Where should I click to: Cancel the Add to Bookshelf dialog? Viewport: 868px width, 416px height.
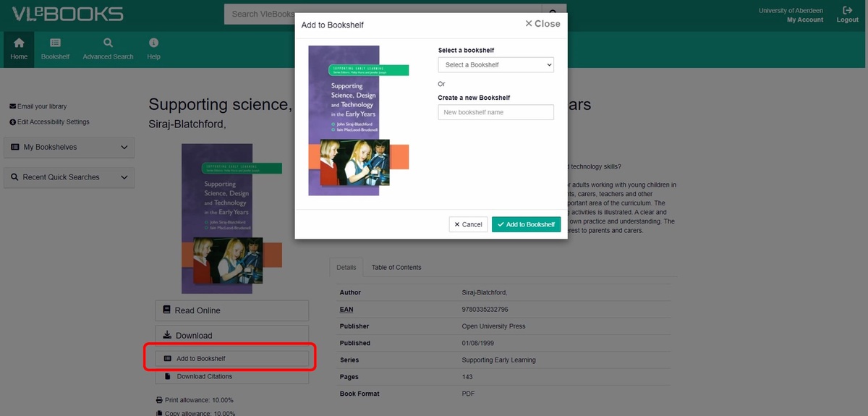[x=468, y=224]
